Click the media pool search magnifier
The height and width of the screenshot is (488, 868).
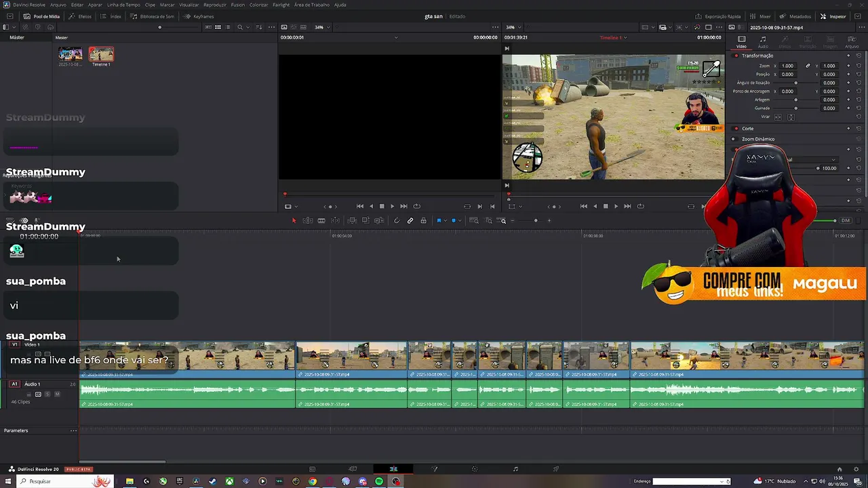tap(240, 27)
